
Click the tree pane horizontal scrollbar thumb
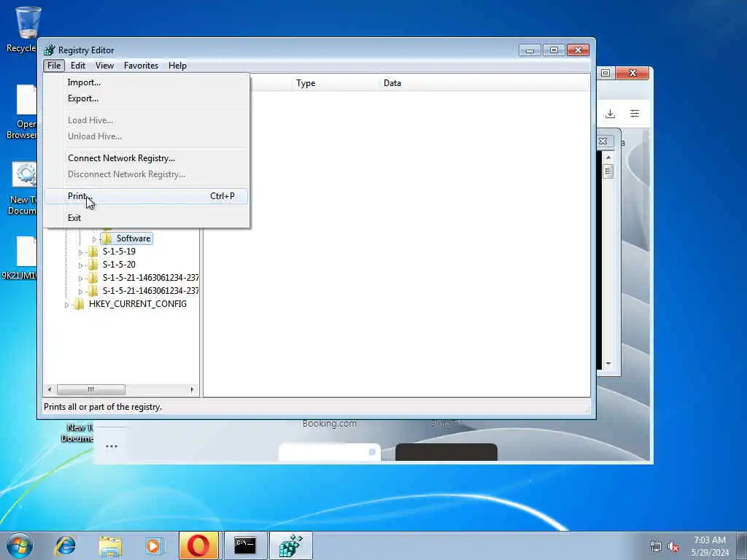point(91,389)
